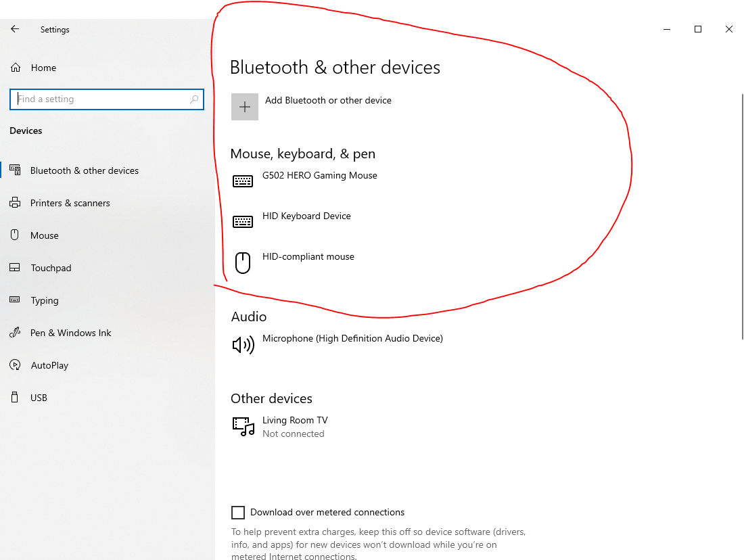
Task: Click the HID Keyboard Device keyboard icon
Action: (242, 222)
